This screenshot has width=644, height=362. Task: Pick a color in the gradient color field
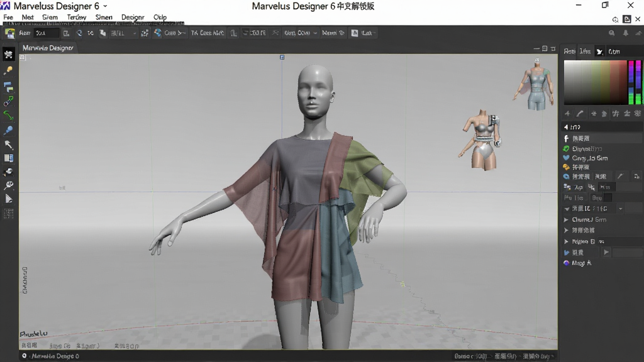[595, 82]
